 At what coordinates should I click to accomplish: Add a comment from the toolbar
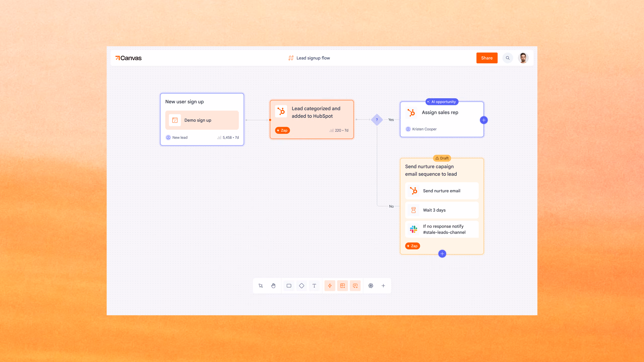[355, 286]
